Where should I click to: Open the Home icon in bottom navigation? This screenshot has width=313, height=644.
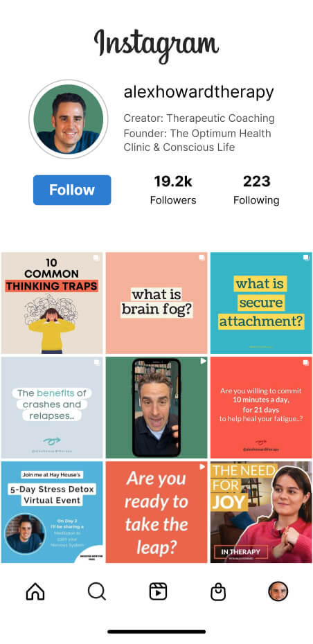35,591
